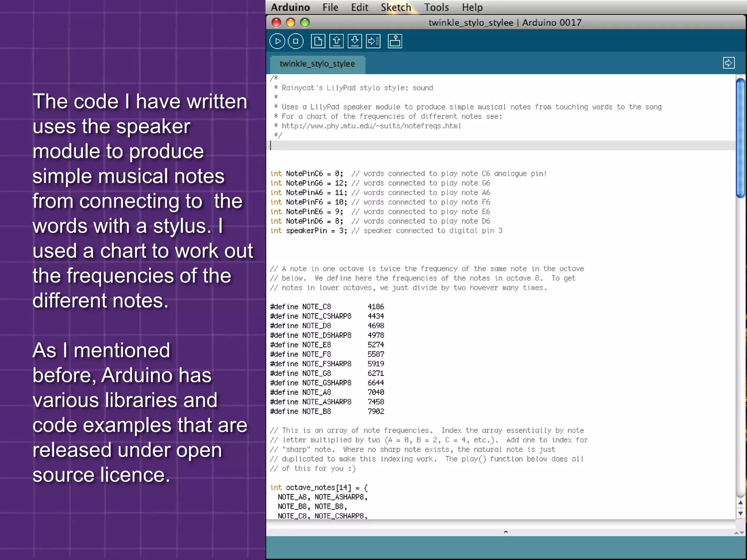This screenshot has height=560, width=747.
Task: Open the Arduino application menu
Action: tap(290, 7)
